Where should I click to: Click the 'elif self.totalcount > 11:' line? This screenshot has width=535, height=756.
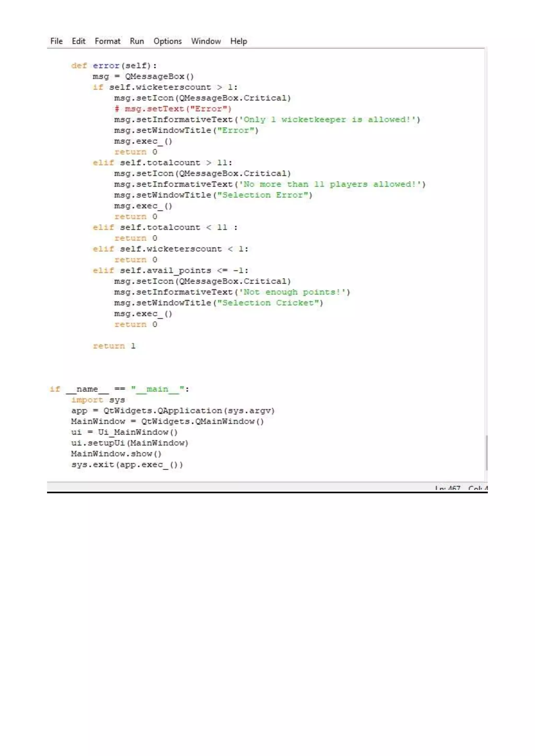click(x=162, y=163)
